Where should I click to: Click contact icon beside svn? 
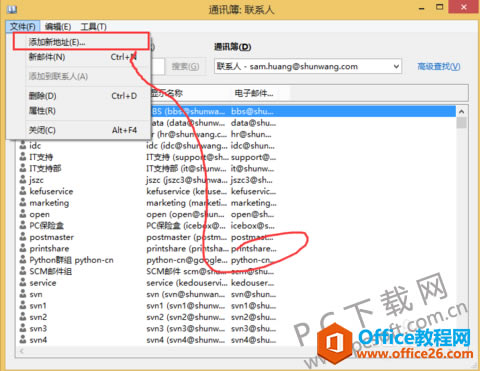pyautogui.click(x=23, y=294)
